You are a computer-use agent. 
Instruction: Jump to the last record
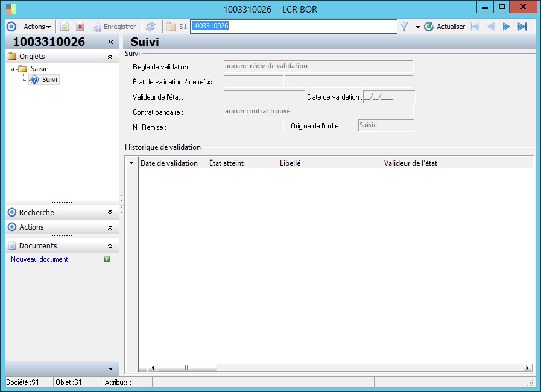pos(522,27)
